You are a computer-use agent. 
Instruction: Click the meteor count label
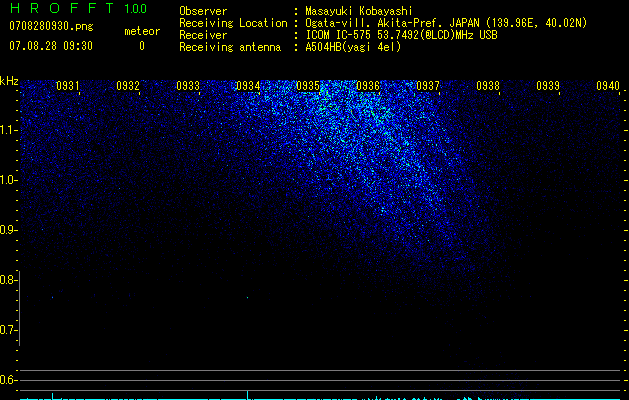142,31
